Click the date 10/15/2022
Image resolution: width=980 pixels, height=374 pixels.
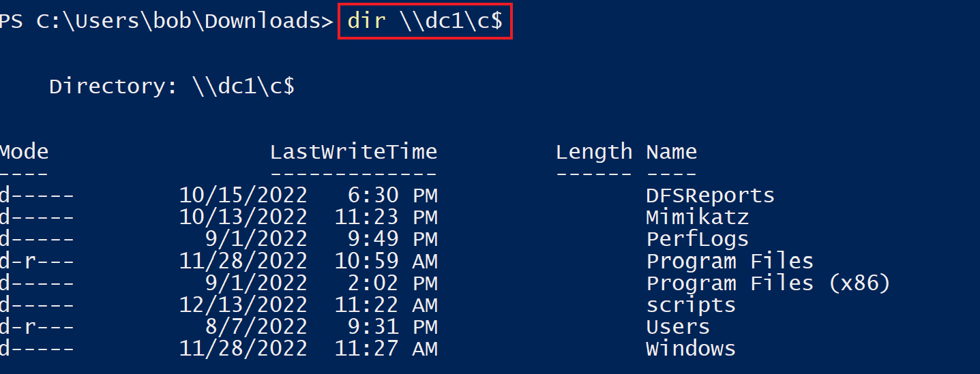pyautogui.click(x=243, y=196)
